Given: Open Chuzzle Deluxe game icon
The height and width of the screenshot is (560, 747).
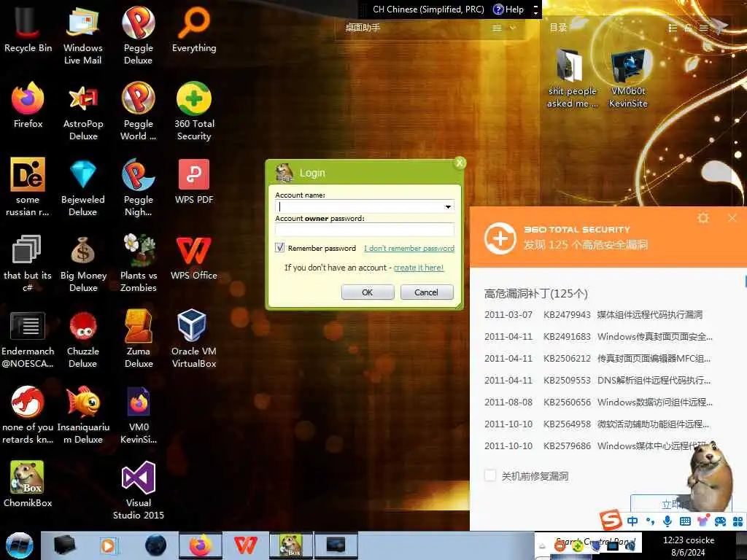Looking at the screenshot, I should (83, 338).
